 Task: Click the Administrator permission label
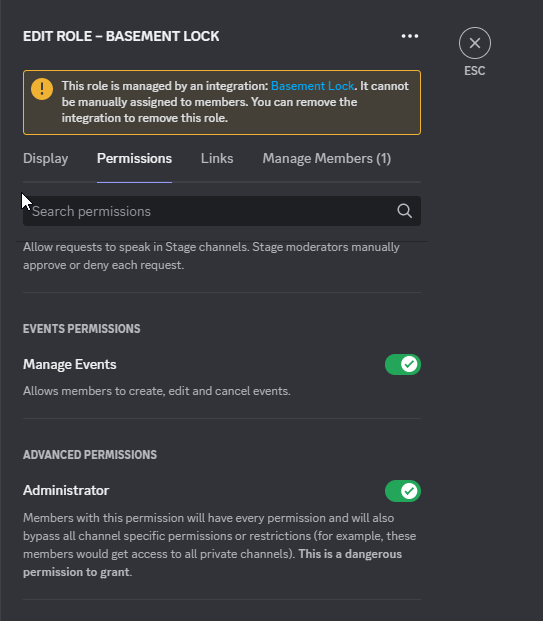[x=66, y=490]
